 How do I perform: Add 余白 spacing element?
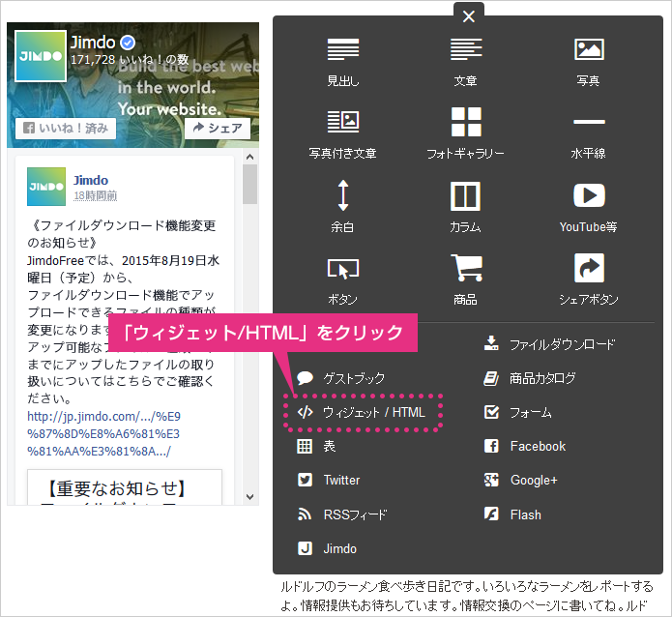point(342,196)
